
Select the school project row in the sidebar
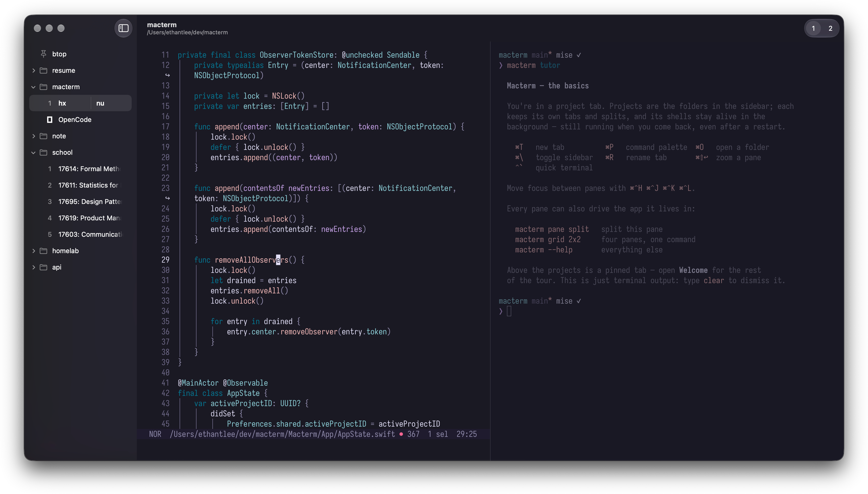81,152
